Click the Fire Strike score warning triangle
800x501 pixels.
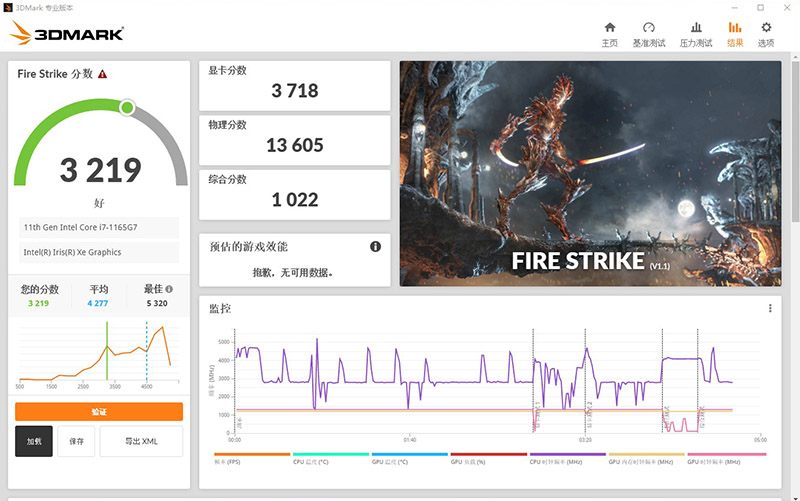pos(103,74)
